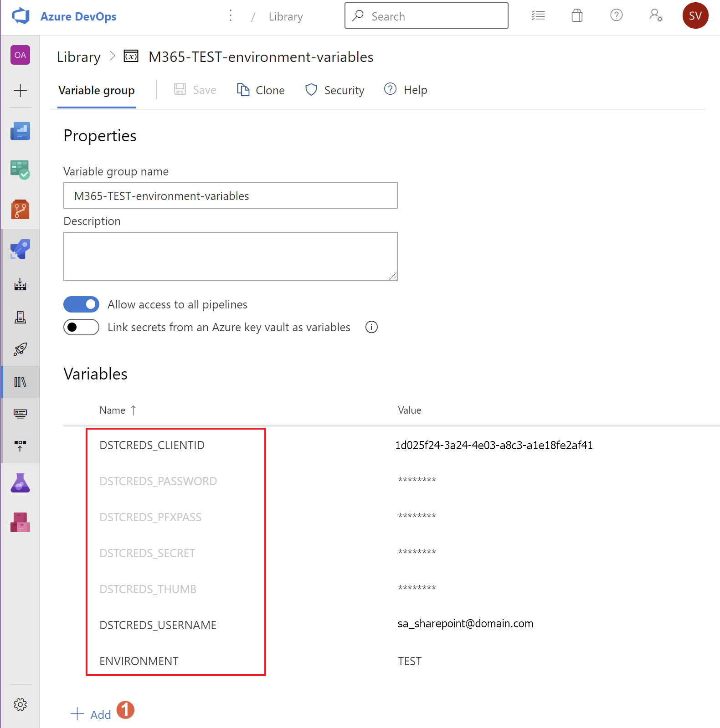Screen dimensions: 720x728
Task: Click masked value of DSTCREDS_PASSWORD
Action: (417, 480)
